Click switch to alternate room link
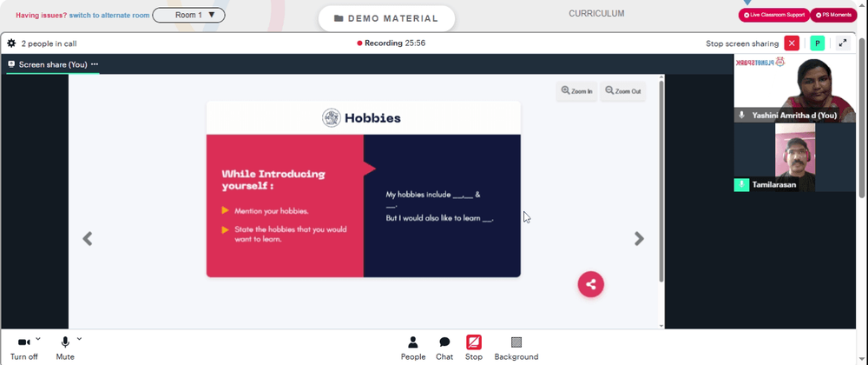Viewport: 868px width, 365px height. [x=109, y=16]
